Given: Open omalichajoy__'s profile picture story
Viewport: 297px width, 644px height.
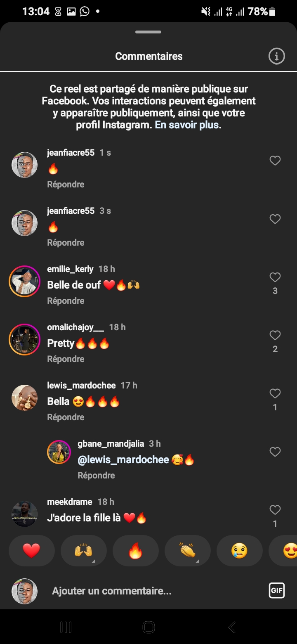Looking at the screenshot, I should click(24, 339).
